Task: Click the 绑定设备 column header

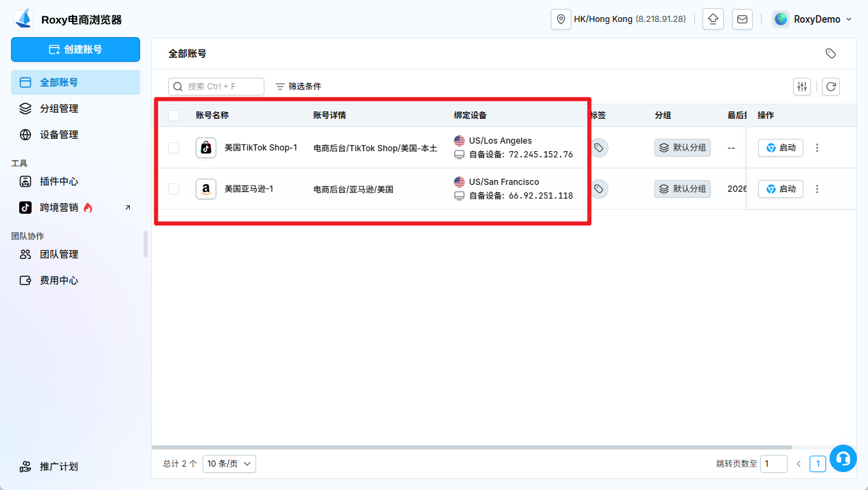Action: (x=470, y=115)
